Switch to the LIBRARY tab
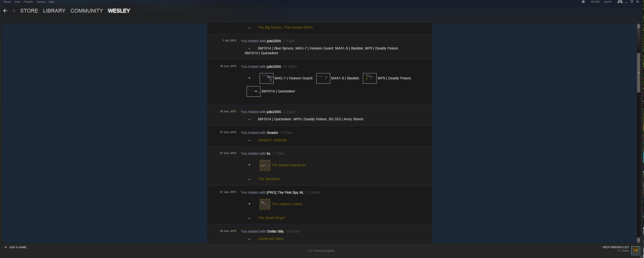 (54, 11)
